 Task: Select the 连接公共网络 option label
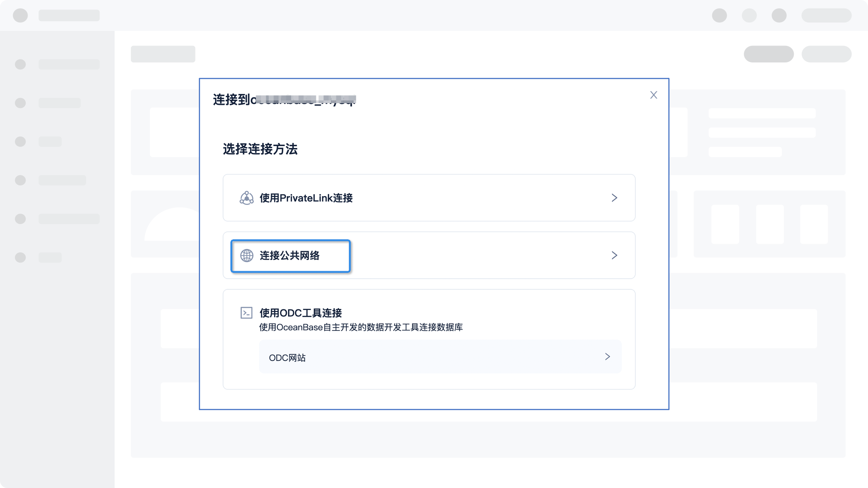tap(290, 256)
